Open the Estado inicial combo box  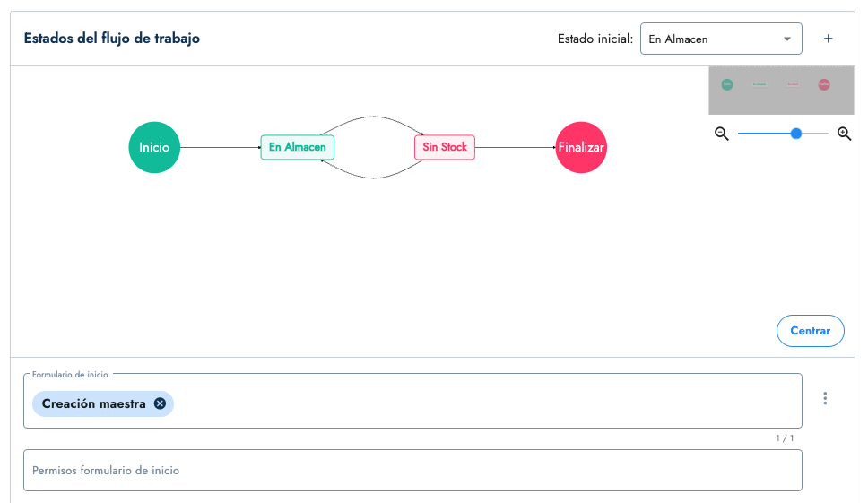coord(708,39)
